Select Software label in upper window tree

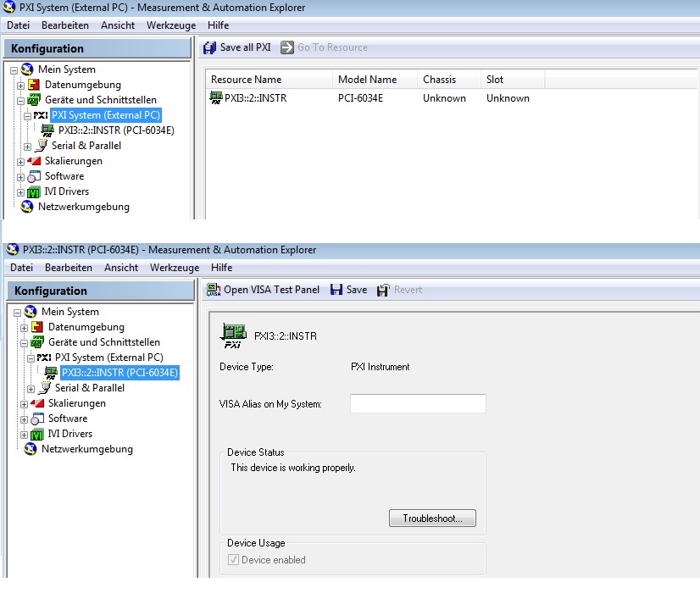coord(64,176)
